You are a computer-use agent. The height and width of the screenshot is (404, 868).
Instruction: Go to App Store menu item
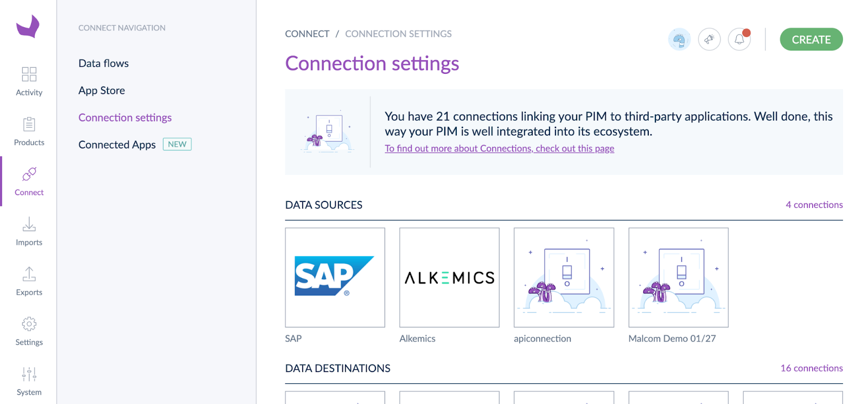coord(101,91)
